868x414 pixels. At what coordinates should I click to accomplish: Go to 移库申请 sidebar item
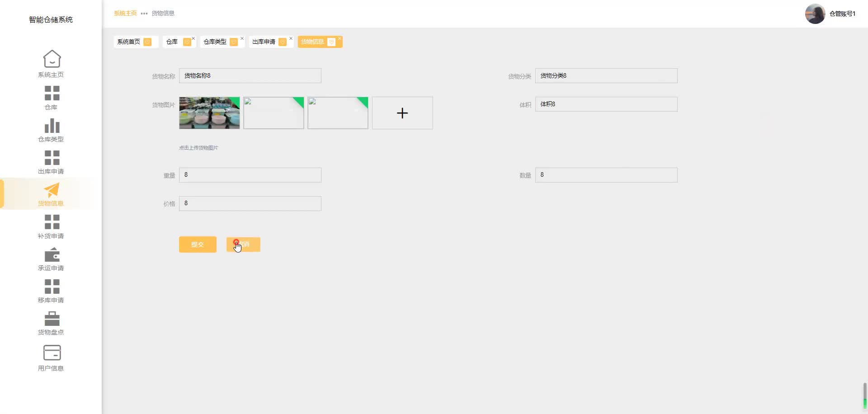pos(51,291)
